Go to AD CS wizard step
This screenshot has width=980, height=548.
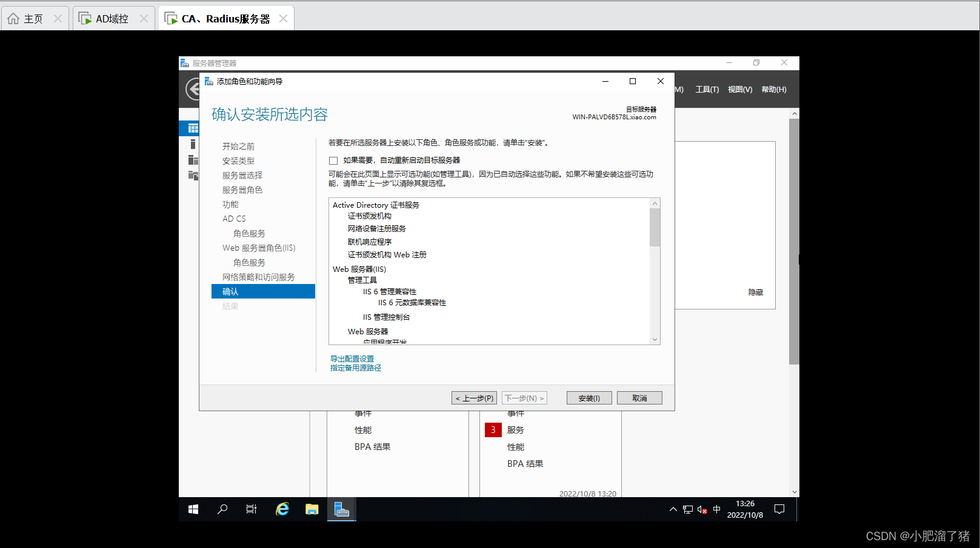tap(234, 219)
